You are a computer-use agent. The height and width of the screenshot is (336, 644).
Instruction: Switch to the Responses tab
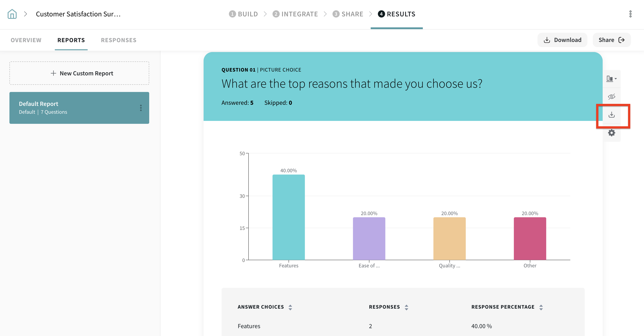(118, 40)
